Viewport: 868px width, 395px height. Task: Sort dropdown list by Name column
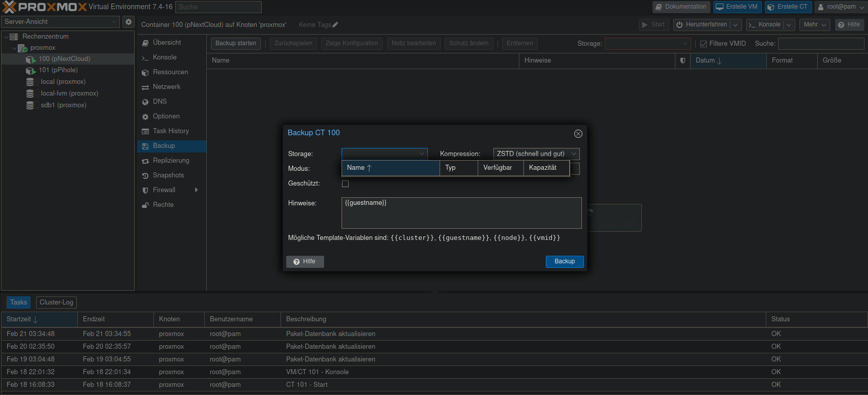click(391, 168)
